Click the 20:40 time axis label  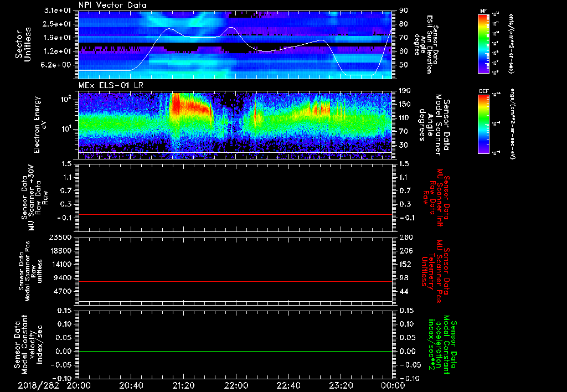131,385
